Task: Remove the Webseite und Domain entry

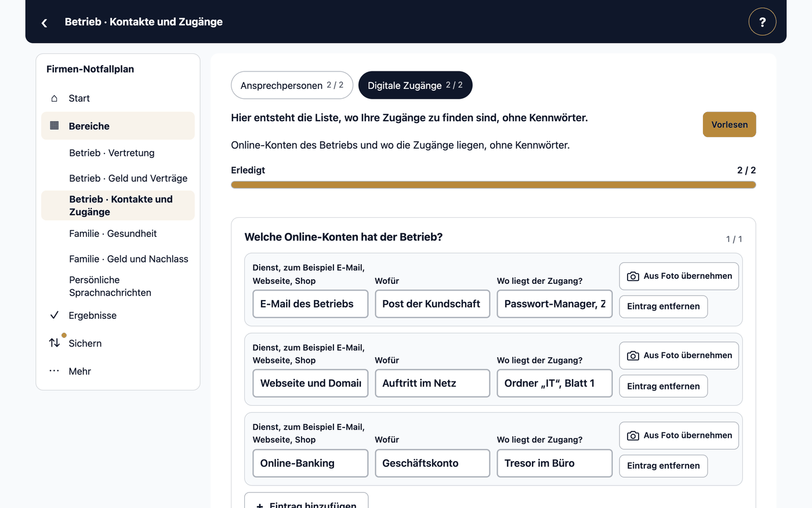Action: [663, 386]
